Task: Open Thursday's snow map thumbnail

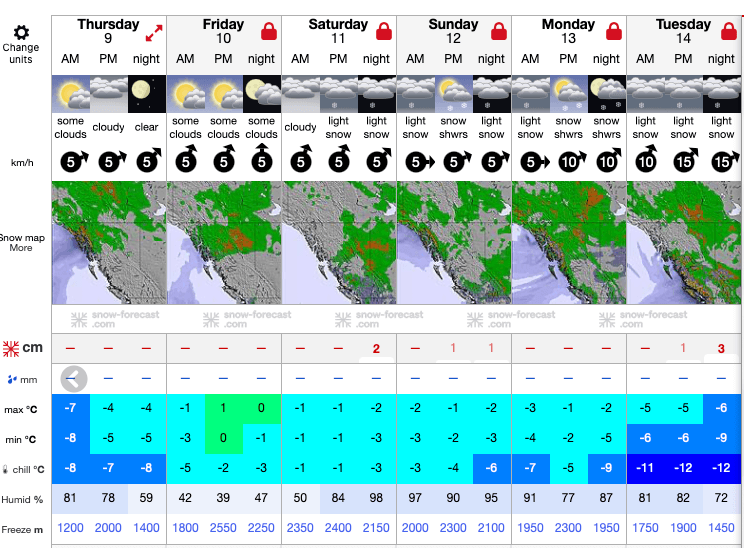Action: (x=108, y=243)
